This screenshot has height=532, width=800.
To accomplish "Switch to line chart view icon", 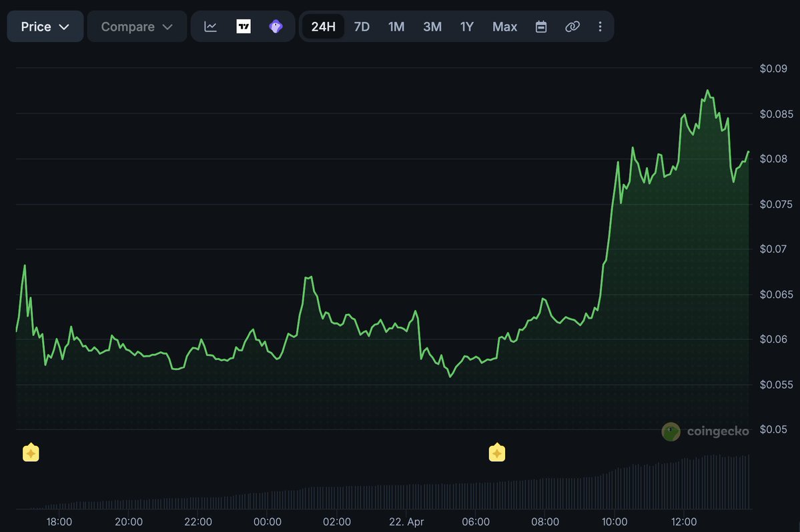I will pos(211,27).
